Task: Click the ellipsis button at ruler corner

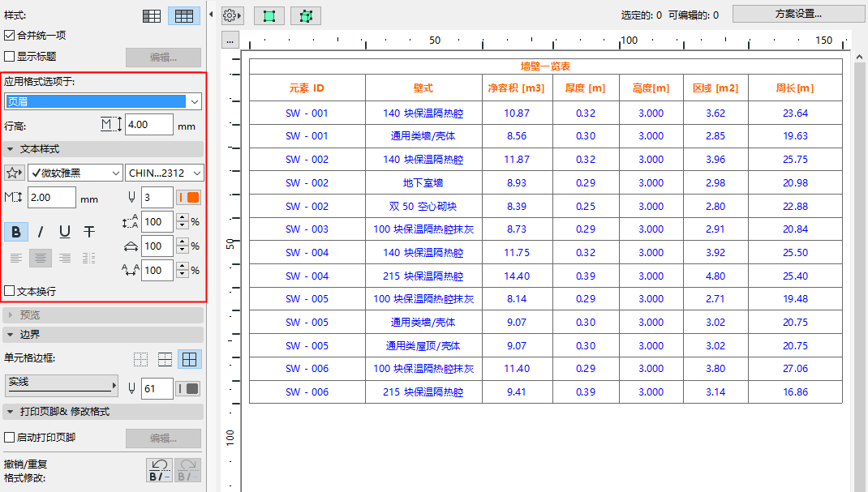Action: pos(230,41)
